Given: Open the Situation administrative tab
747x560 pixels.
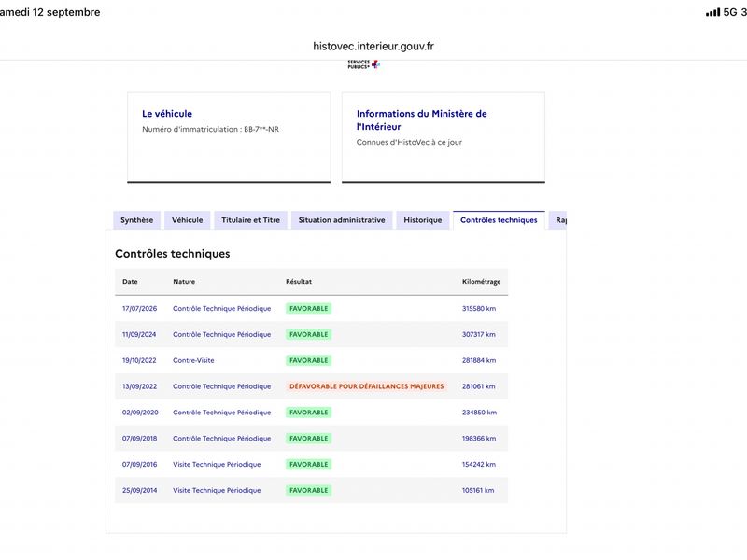Looking at the screenshot, I should (342, 220).
